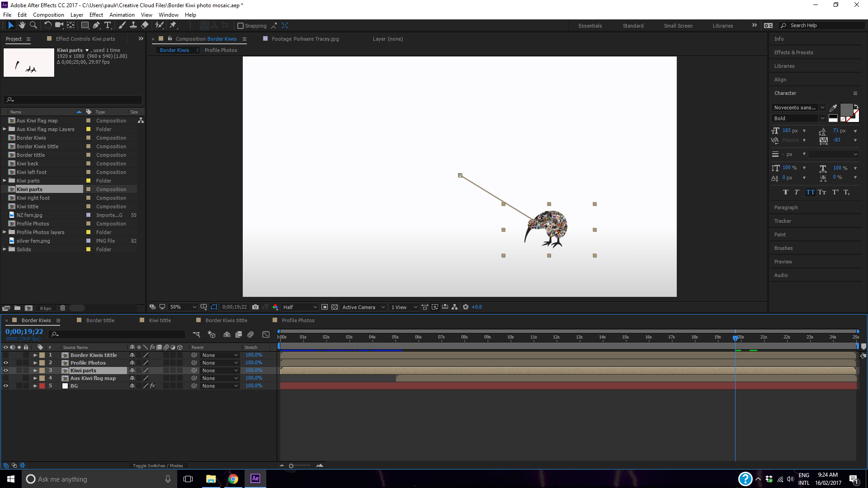Viewport: 868px width, 488px height.
Task: Show the Border Kiwis tittle layer eye
Action: click(x=6, y=355)
